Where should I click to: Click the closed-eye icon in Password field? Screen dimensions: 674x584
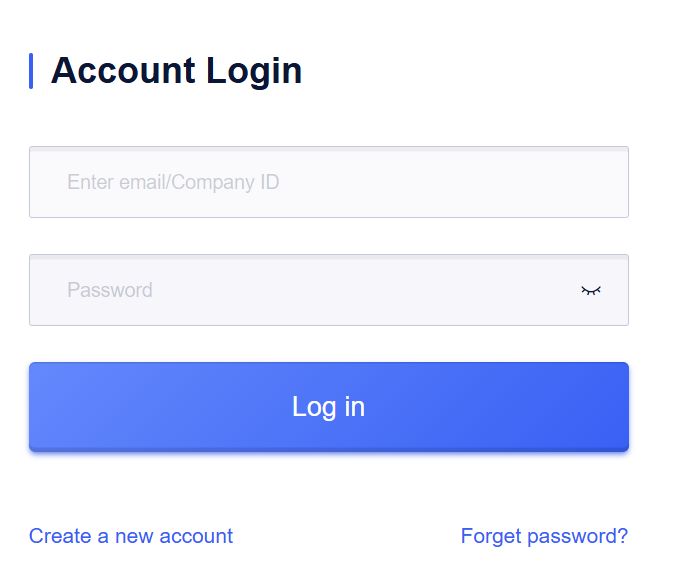tap(591, 291)
